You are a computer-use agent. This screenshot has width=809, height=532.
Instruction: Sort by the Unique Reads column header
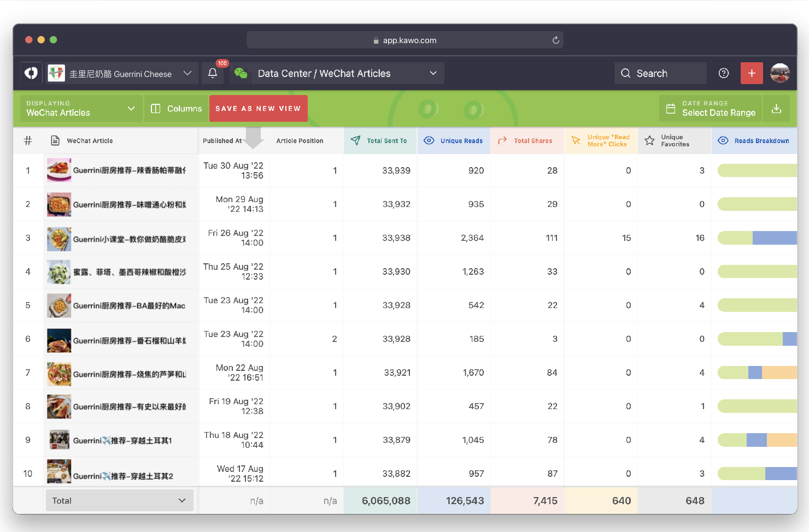461,141
